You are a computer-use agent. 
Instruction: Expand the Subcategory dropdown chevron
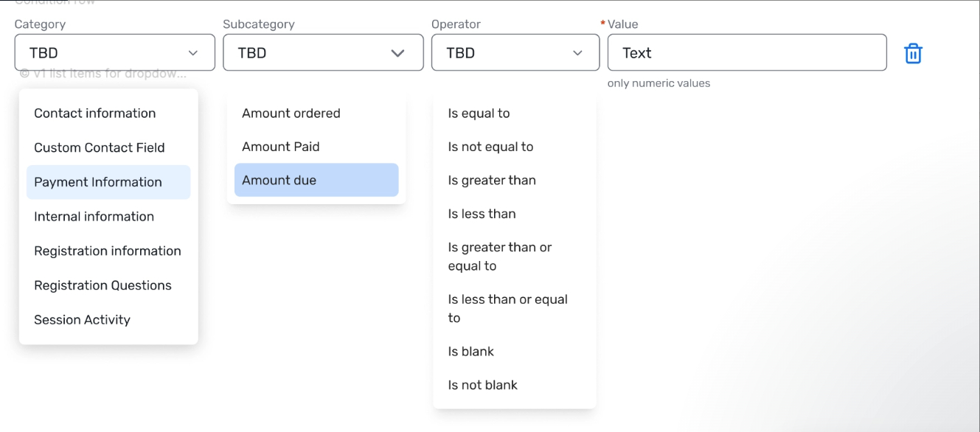(397, 53)
